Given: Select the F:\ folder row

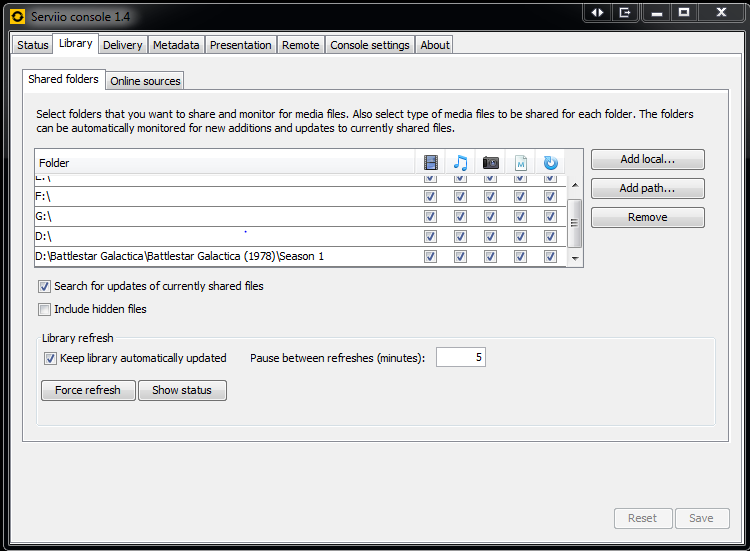Looking at the screenshot, I should point(300,197).
